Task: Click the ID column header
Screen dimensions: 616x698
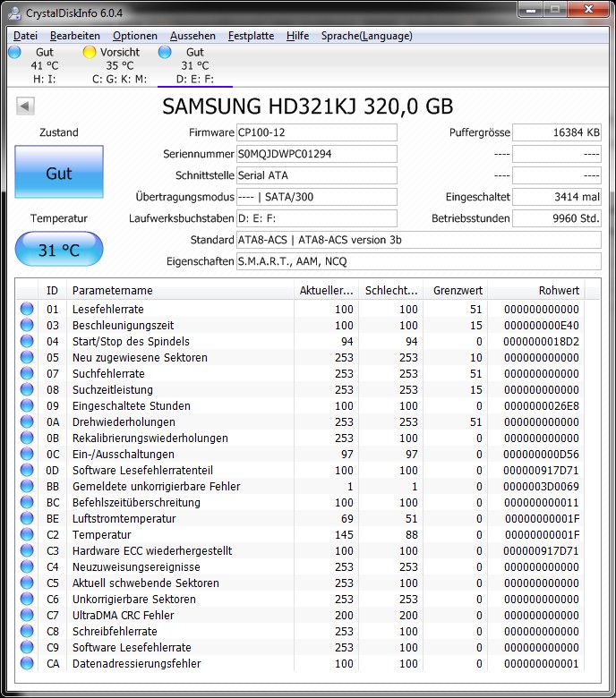Action: coord(53,291)
